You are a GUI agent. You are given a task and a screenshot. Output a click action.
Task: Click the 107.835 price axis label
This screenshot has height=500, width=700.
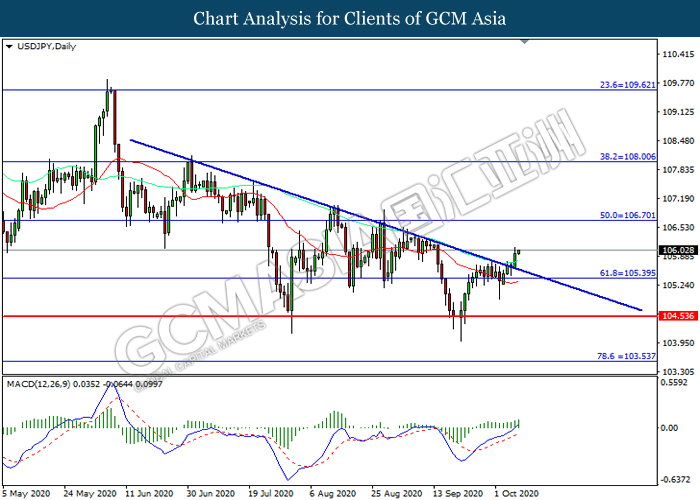click(x=679, y=170)
